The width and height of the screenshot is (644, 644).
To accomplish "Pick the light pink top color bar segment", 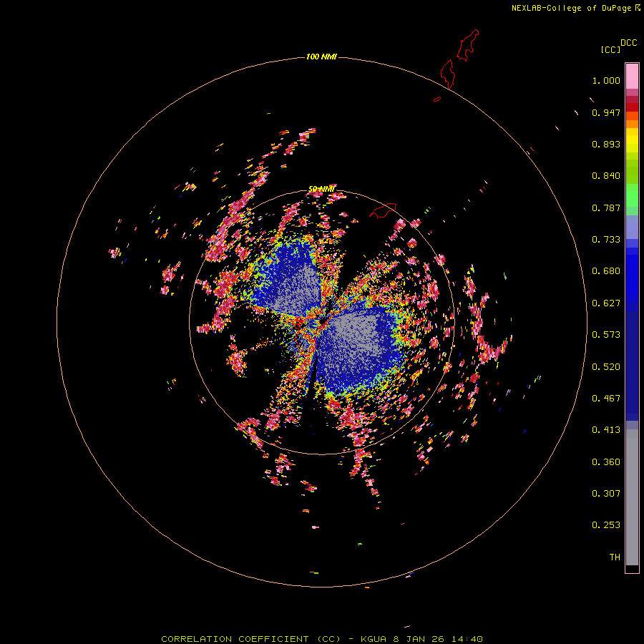I will (632, 77).
